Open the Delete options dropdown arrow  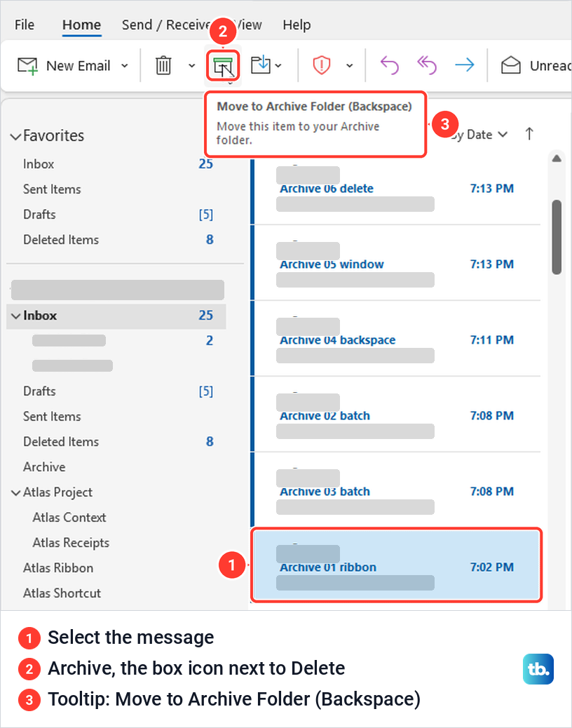(x=191, y=66)
